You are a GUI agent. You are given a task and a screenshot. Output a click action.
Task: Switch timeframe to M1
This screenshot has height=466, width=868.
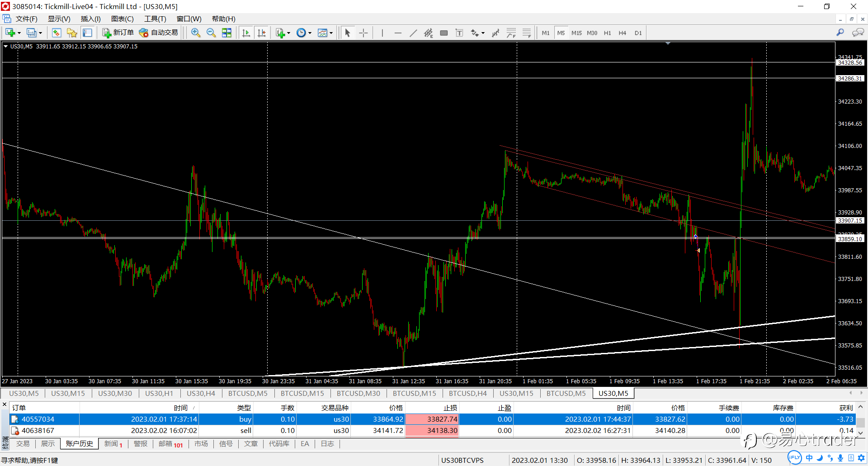(546, 33)
